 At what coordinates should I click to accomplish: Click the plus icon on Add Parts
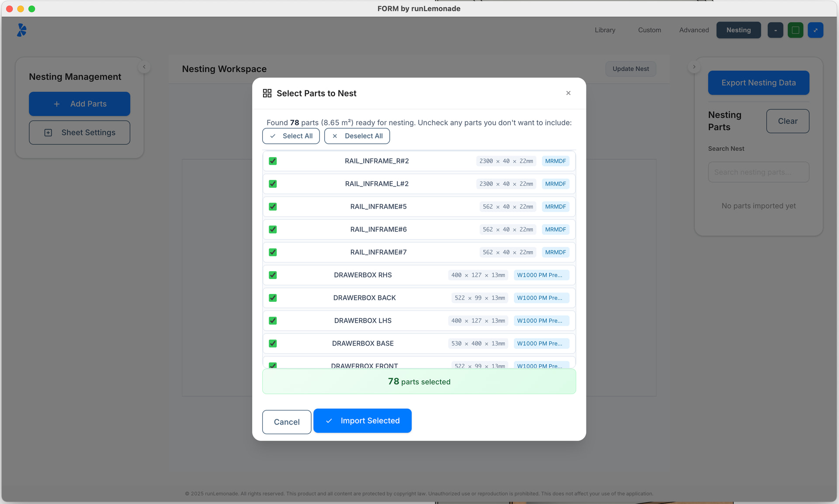click(57, 104)
